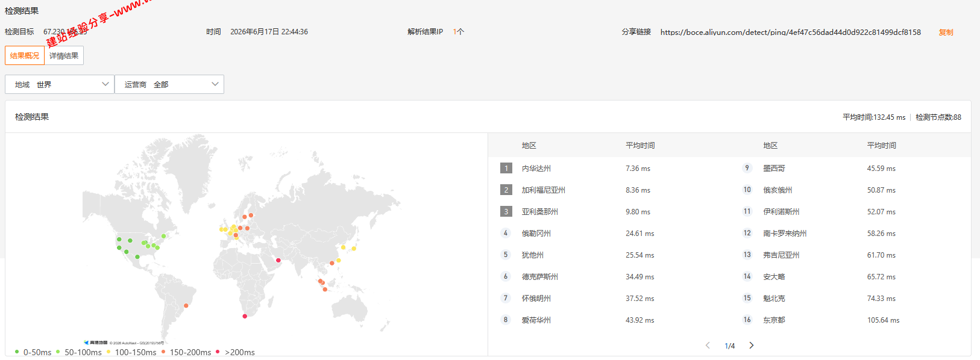Select the 50-100ms legend dot
The image size is (980, 360).
click(x=58, y=352)
